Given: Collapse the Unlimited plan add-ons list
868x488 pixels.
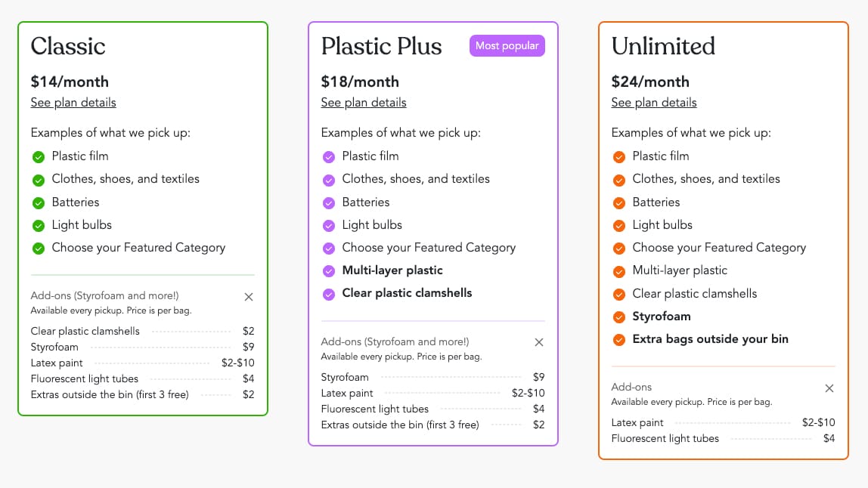Looking at the screenshot, I should pos(829,388).
